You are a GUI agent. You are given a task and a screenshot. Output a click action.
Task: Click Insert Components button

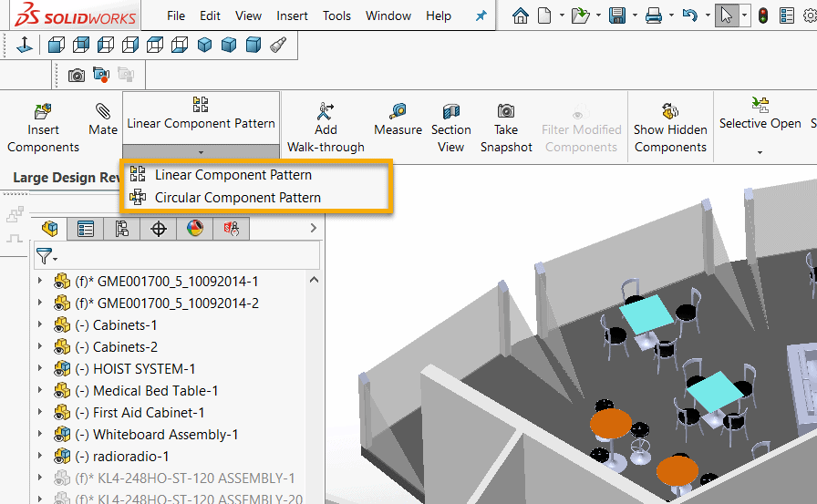click(43, 129)
